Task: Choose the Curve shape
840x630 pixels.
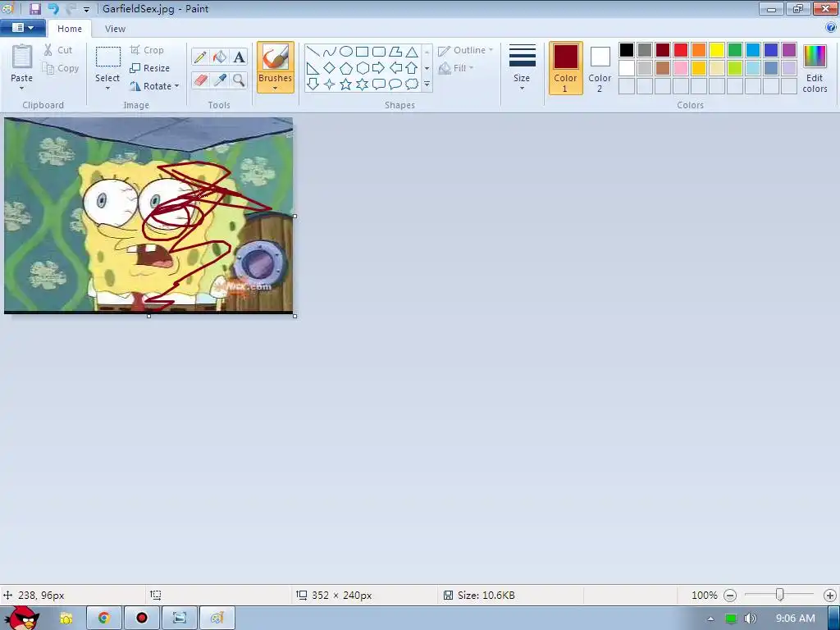Action: coord(330,52)
